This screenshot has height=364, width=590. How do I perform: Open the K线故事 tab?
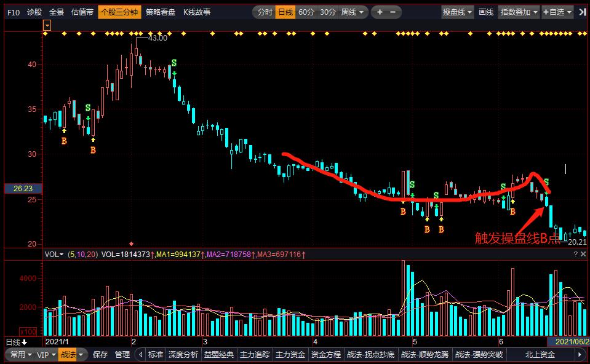coord(197,12)
